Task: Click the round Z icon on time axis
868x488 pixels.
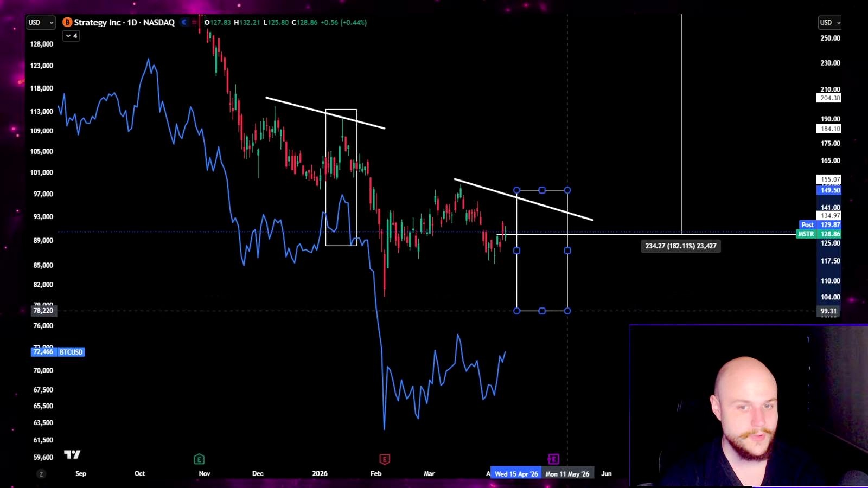Action: (41, 474)
